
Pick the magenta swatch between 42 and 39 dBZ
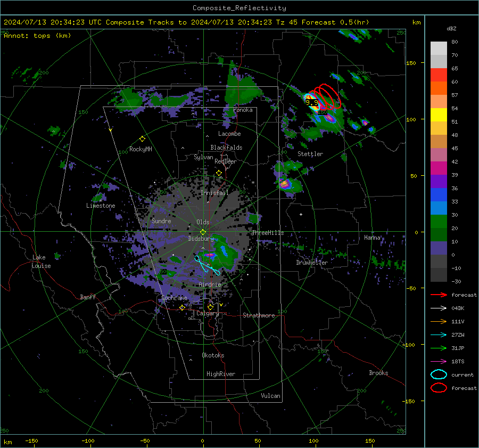pos(439,168)
